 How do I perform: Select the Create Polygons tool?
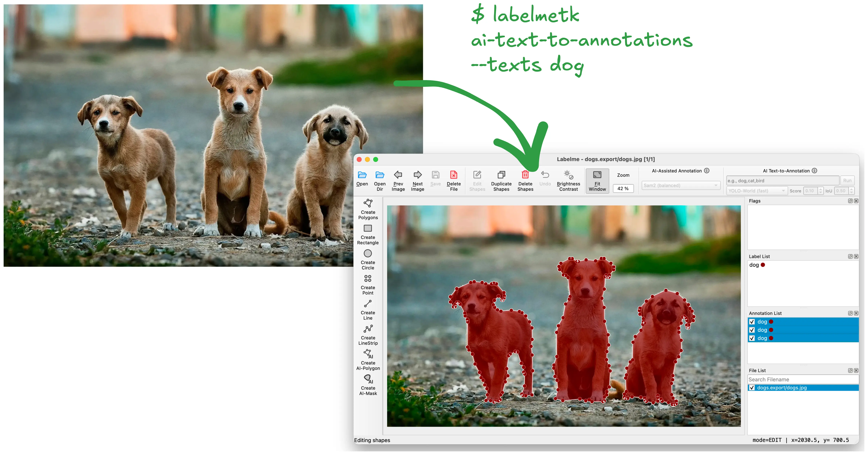pyautogui.click(x=368, y=203)
